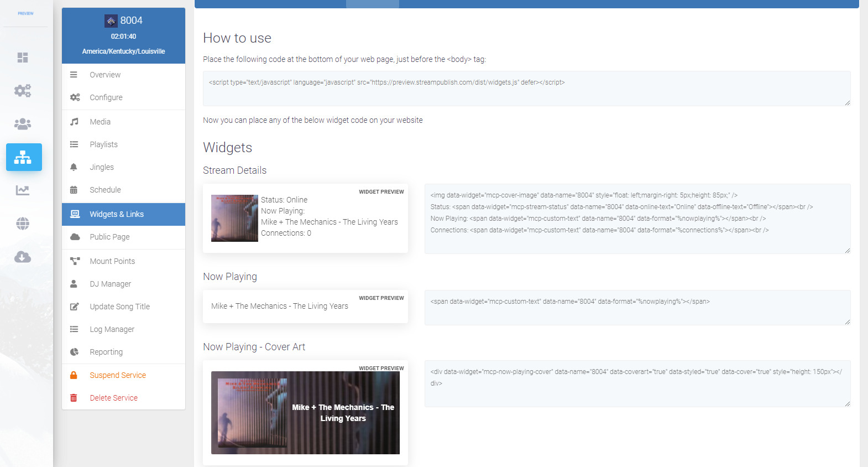Click the Log Manager list icon
The width and height of the screenshot is (868, 467).
[74, 329]
